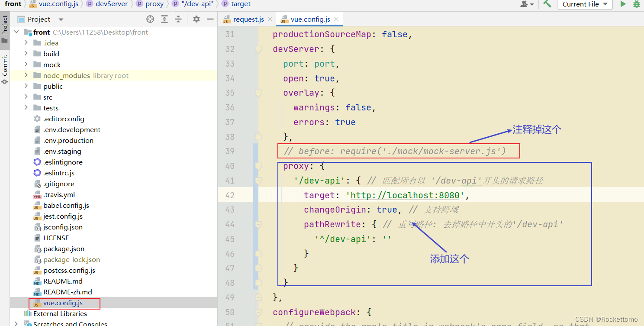
Task: Expand the public folder
Action: pos(26,86)
